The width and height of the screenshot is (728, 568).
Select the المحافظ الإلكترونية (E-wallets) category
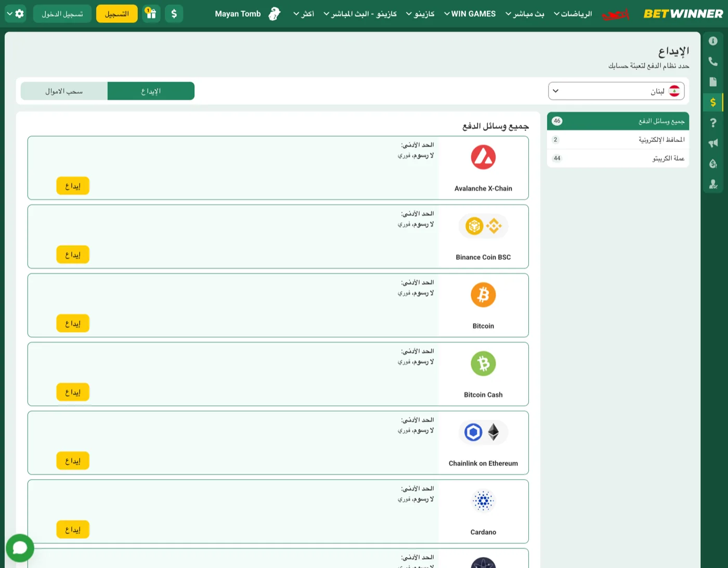618,140
